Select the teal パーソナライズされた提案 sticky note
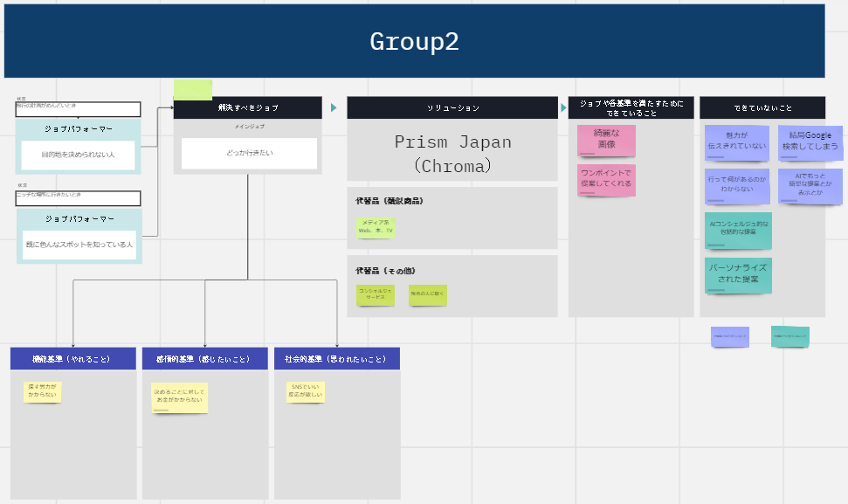This screenshot has height=504, width=848. click(738, 274)
